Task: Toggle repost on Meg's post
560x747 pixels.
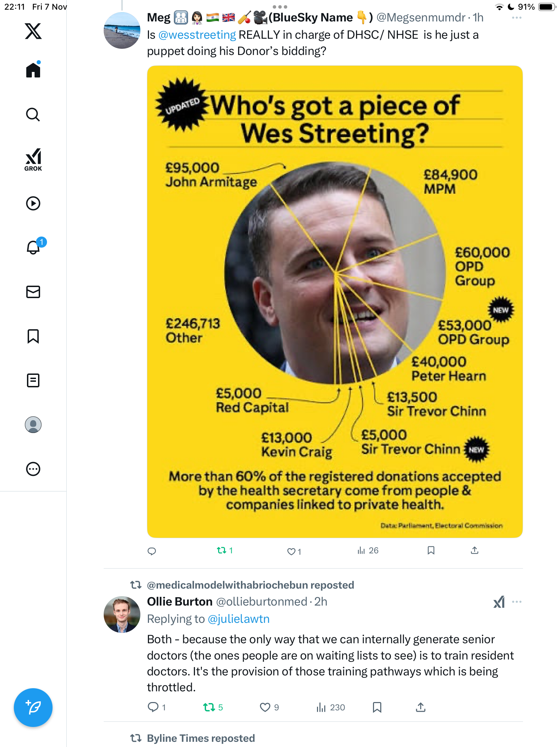Action: tap(222, 550)
